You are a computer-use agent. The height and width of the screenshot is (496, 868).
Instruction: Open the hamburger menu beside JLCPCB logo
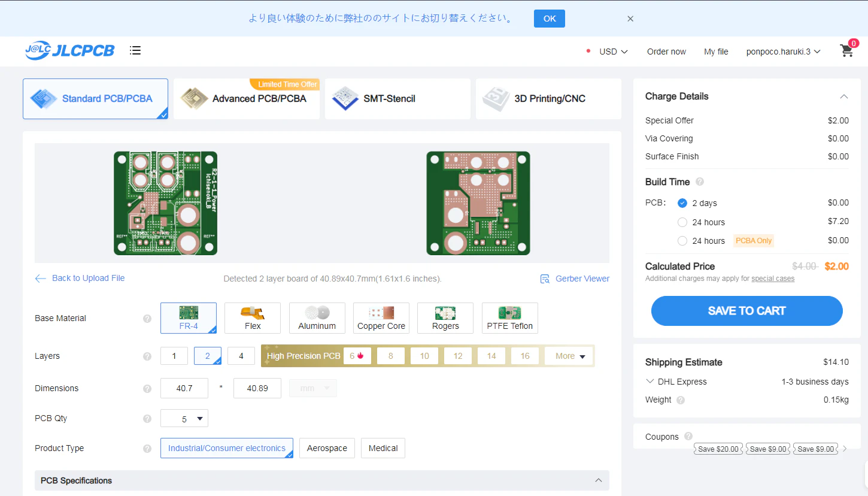click(135, 50)
